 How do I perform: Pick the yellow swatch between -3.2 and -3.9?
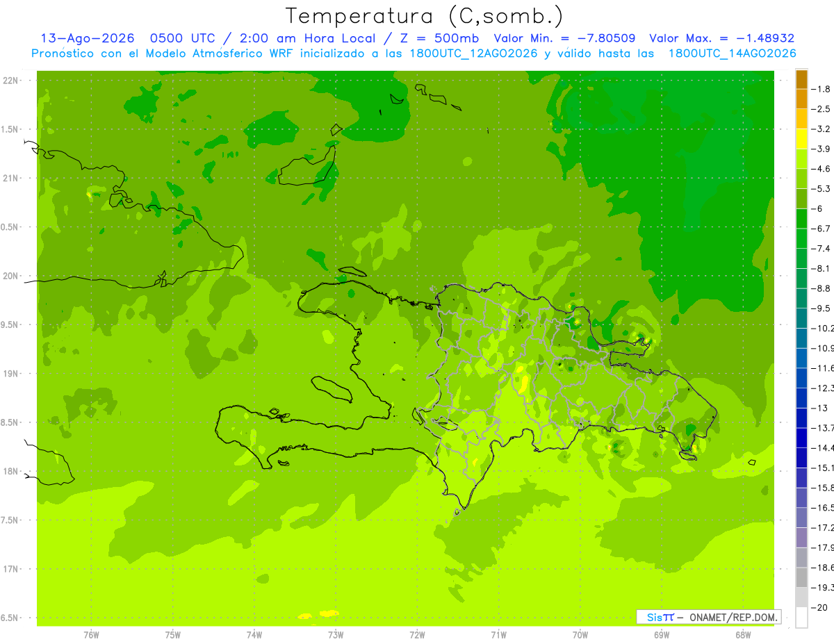(x=801, y=140)
